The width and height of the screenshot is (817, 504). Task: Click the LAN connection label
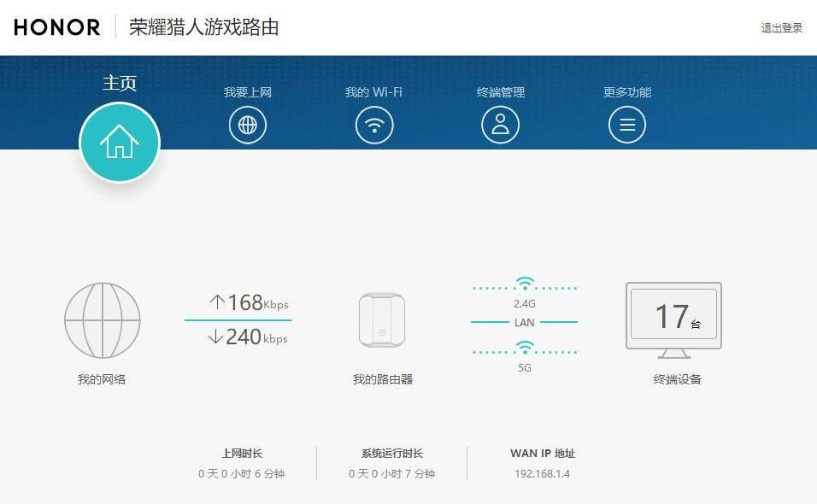(x=524, y=323)
